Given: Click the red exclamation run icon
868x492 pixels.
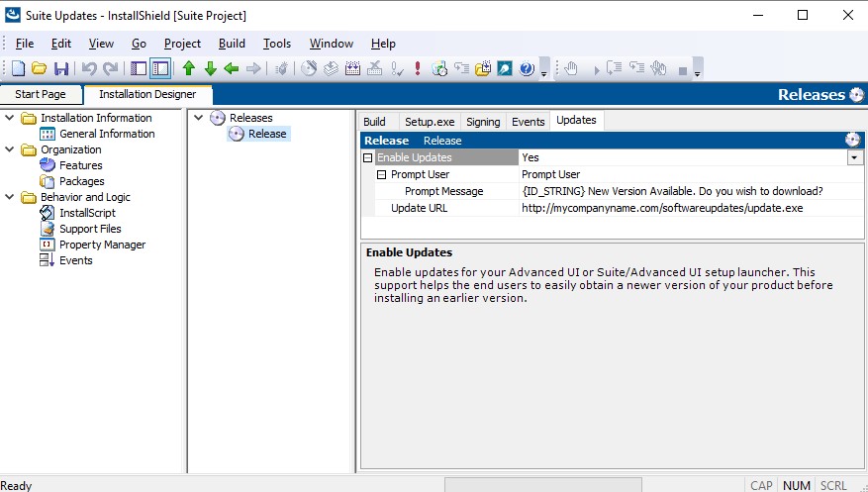Looking at the screenshot, I should coord(418,68).
